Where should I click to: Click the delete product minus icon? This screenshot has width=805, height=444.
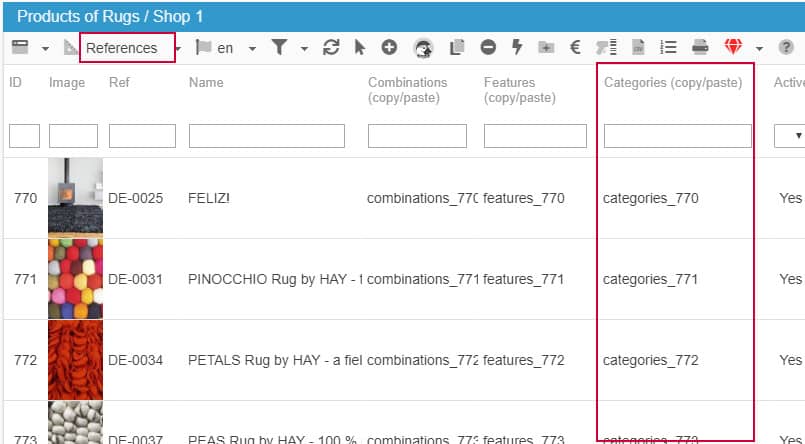click(x=487, y=48)
